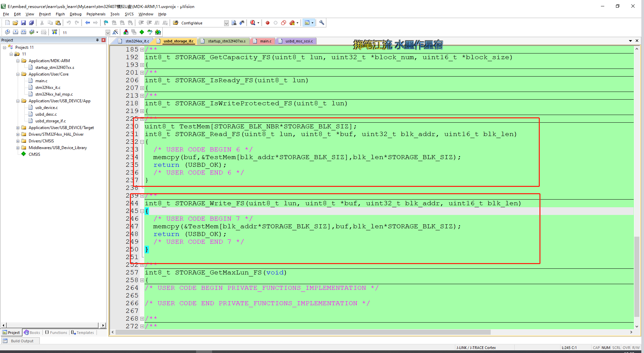Open the target selection dropdown showing 11
Screen dimensions: 644x353
tap(108, 32)
